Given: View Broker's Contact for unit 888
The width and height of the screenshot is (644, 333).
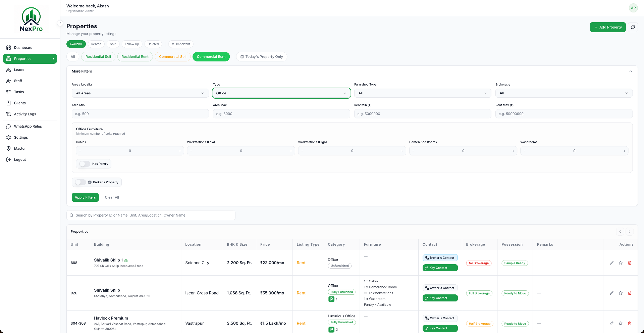Looking at the screenshot, I should 440,258.
